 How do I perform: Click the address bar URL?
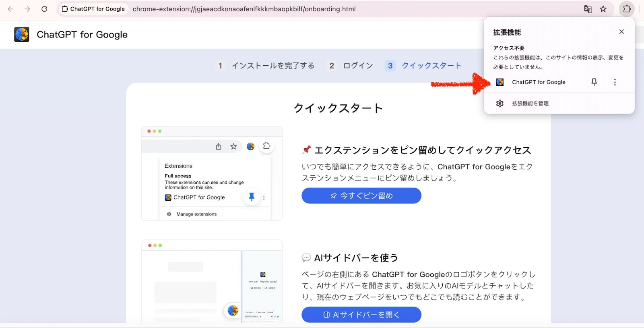click(244, 9)
